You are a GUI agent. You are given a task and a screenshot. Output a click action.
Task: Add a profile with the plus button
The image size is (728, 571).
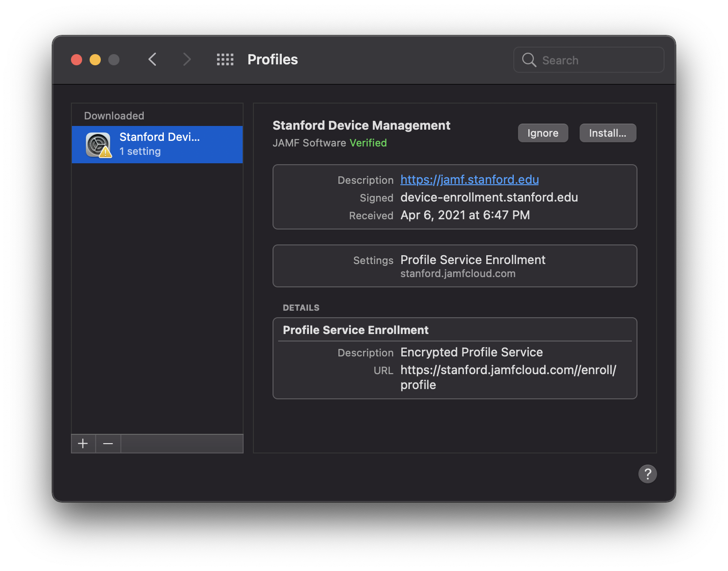click(83, 444)
